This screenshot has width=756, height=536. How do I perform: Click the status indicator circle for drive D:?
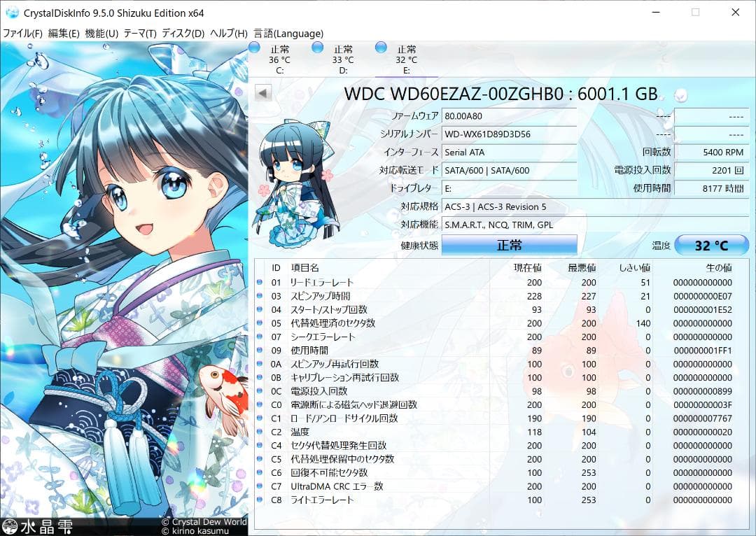tap(316, 46)
